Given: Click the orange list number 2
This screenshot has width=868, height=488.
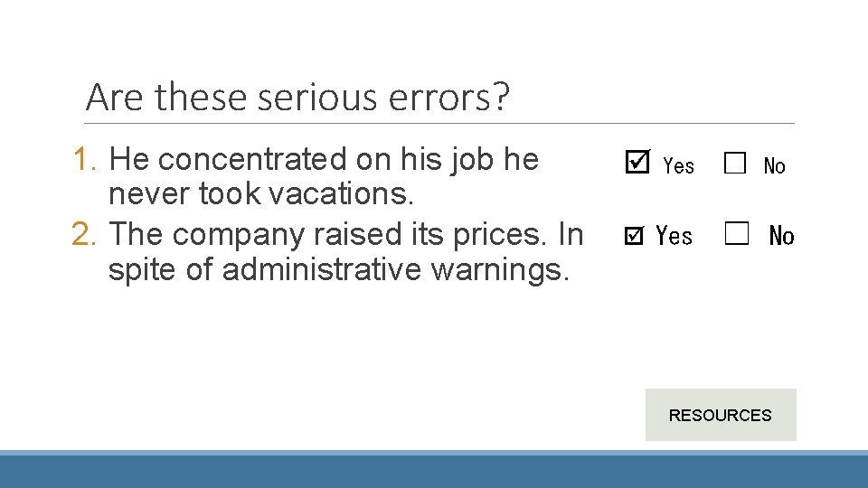Looking at the screenshot, I should [84, 234].
